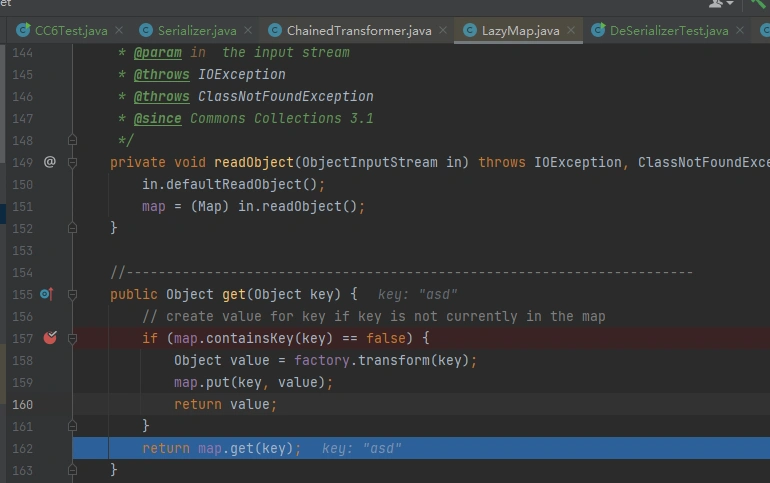Click the implements gutter icon on line 155

click(46, 294)
